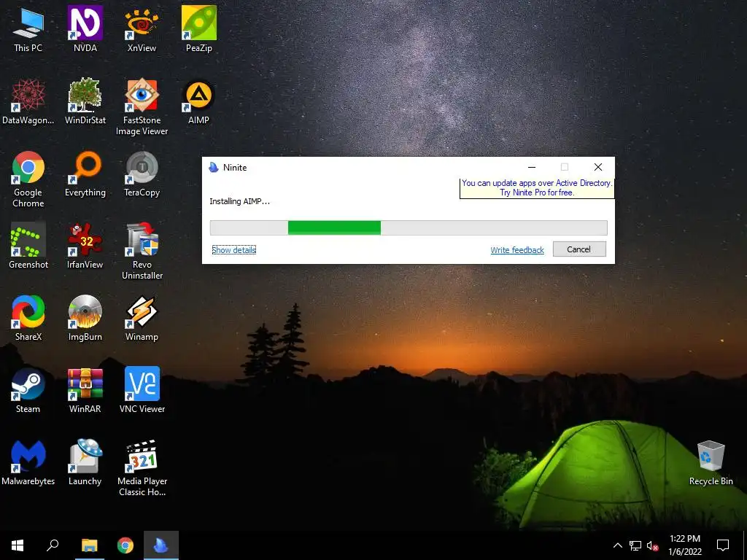747x560 pixels.
Task: Open the This PC desktop icon
Action: click(28, 30)
